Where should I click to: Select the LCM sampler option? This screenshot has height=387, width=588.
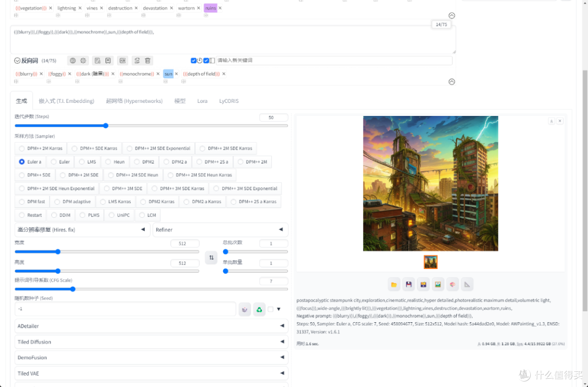pyautogui.click(x=147, y=215)
